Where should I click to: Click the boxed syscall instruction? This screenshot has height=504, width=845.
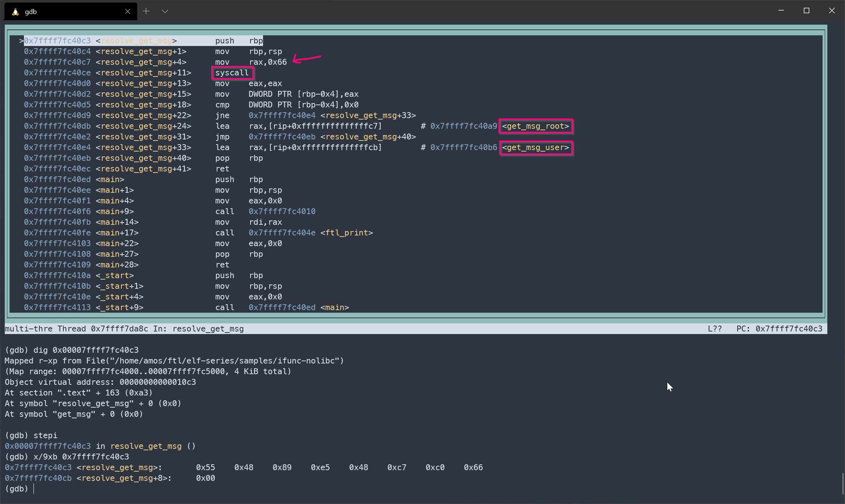tap(232, 73)
